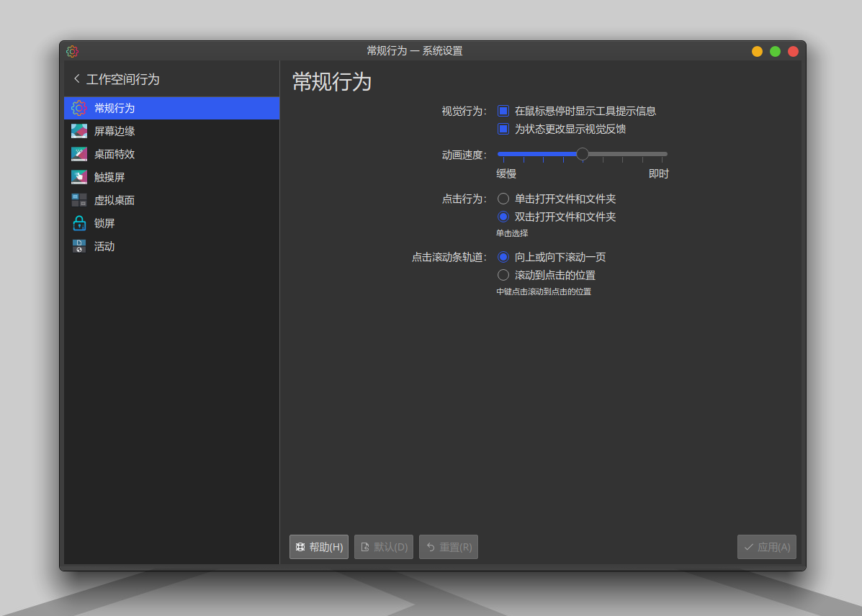Close the window with red button
The height and width of the screenshot is (616, 862).
click(x=794, y=52)
